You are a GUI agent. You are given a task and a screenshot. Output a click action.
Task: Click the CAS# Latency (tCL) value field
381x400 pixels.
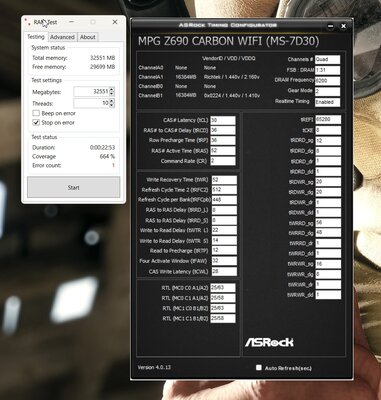(x=223, y=120)
